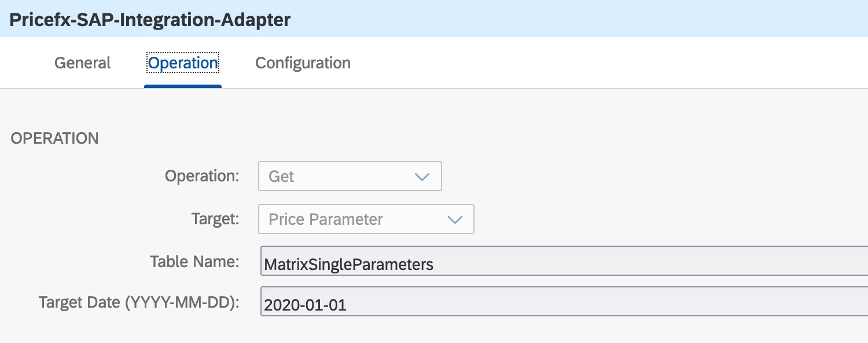Switch to the General tab
The image size is (868, 343).
pos(82,63)
